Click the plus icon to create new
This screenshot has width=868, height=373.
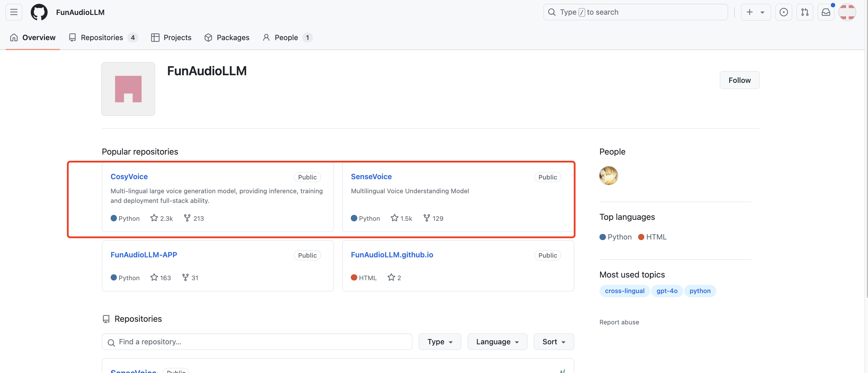[x=749, y=12]
